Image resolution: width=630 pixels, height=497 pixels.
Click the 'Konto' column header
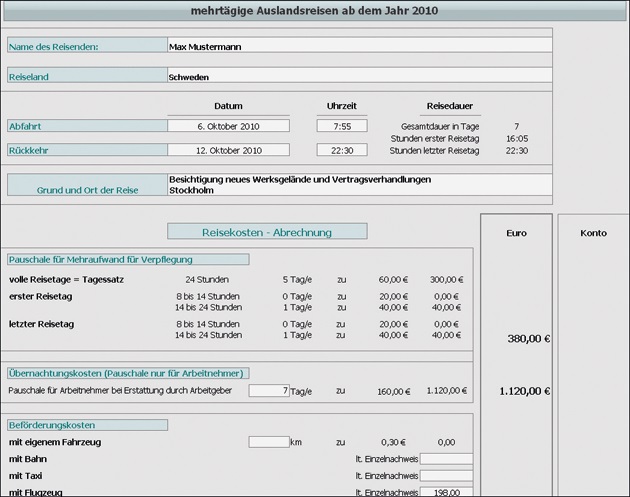593,233
